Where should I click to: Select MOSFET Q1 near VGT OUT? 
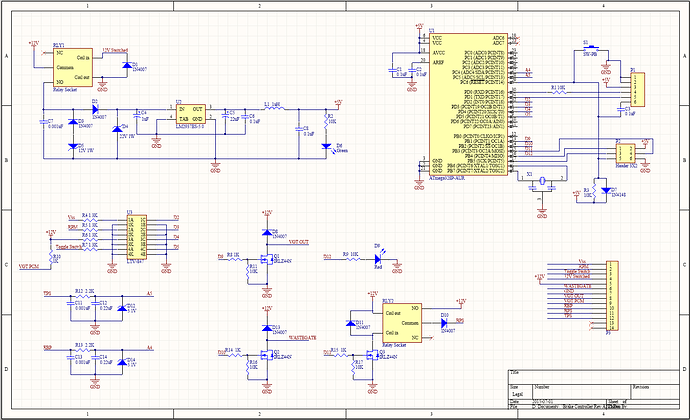click(x=265, y=259)
